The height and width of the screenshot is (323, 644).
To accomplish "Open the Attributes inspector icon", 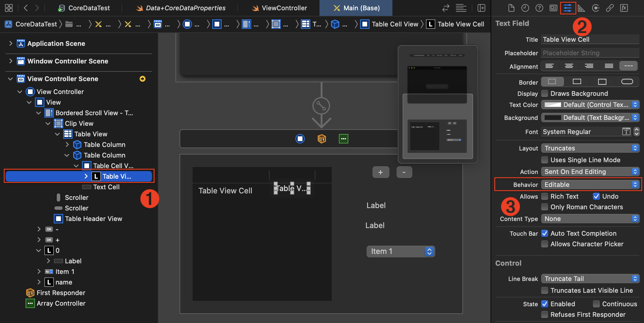I will (567, 8).
